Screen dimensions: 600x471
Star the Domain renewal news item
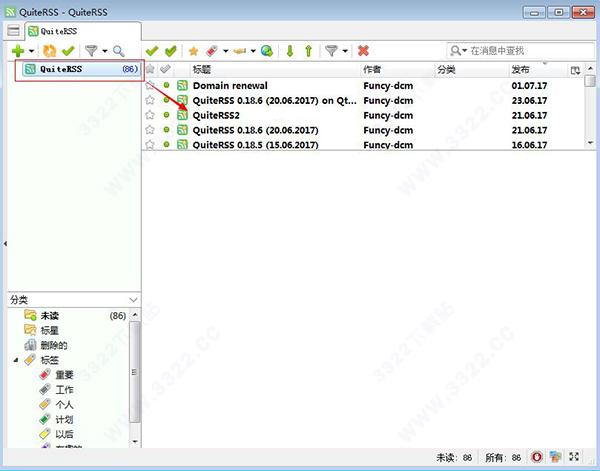click(150, 85)
